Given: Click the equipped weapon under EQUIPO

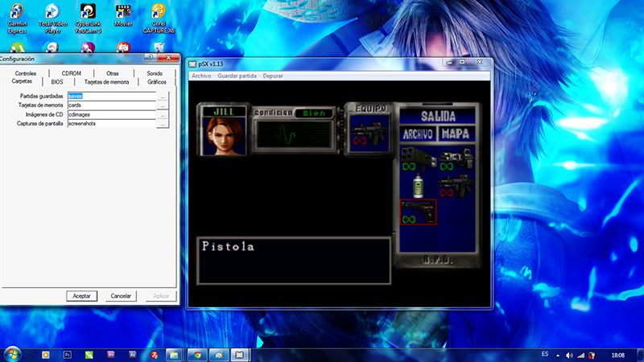Looking at the screenshot, I should click(x=369, y=134).
